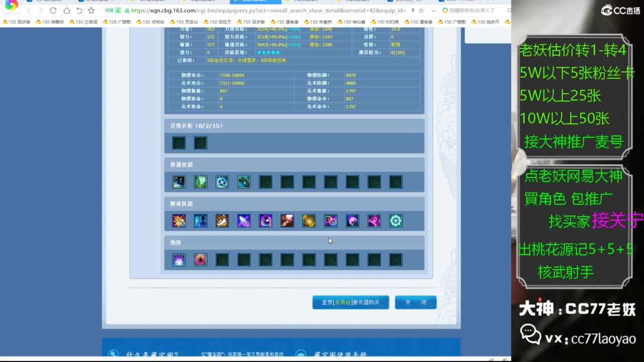644x362 pixels.
Task: Select the purple radiating-burst skill under 绝技
Action: tap(179, 259)
